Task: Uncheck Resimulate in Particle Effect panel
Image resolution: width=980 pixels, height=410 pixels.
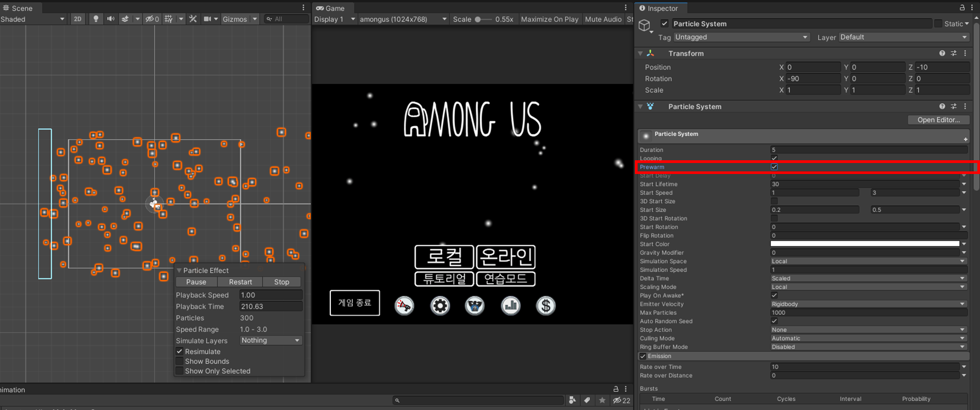Action: click(x=179, y=351)
